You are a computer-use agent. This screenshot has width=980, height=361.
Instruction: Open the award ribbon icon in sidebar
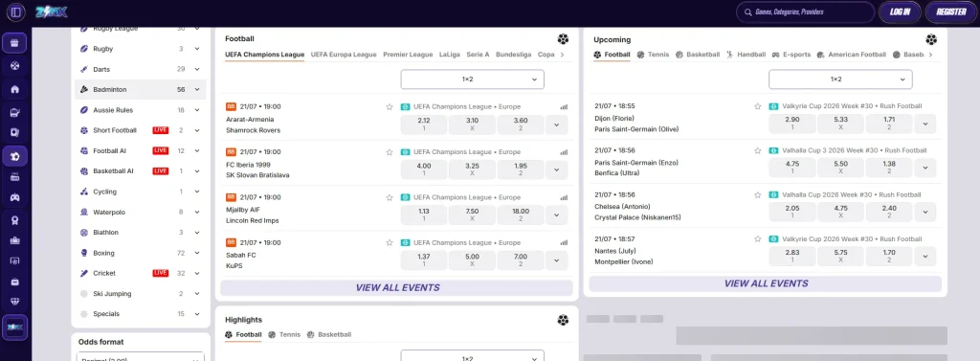pyautogui.click(x=15, y=219)
